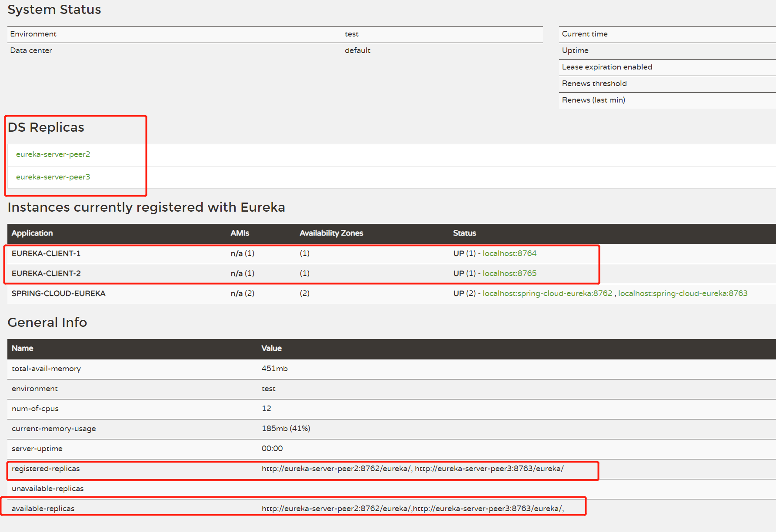Click the Application column header

tap(32, 233)
